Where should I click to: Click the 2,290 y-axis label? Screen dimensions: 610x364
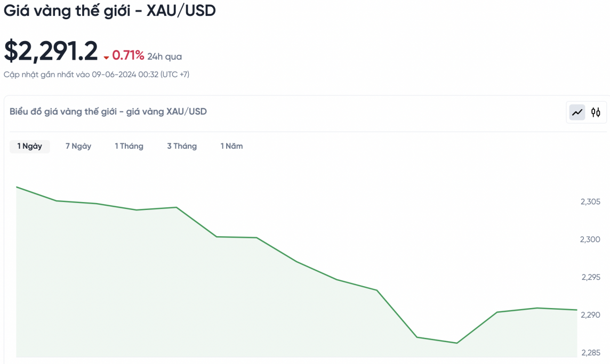coord(590,315)
